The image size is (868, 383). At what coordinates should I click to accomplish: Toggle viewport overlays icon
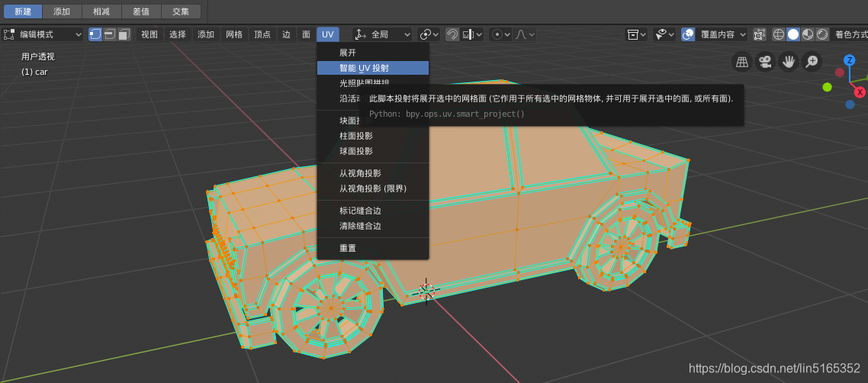click(687, 34)
